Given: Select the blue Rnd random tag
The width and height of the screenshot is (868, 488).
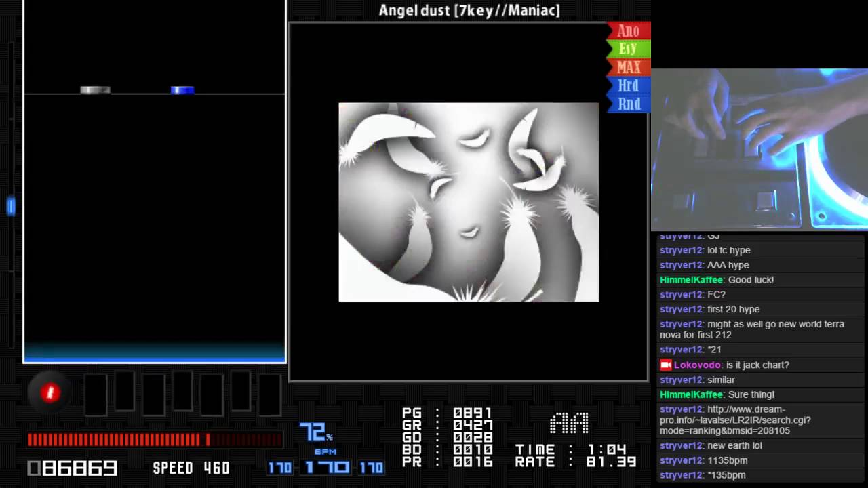Looking at the screenshot, I should (629, 104).
